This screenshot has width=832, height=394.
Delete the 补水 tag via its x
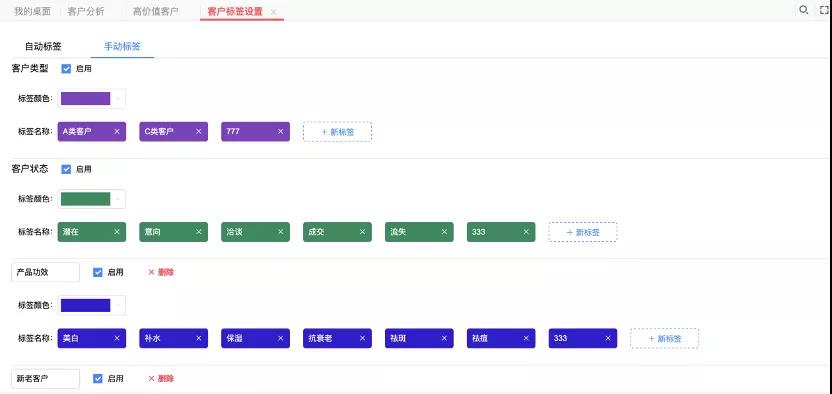(x=198, y=338)
